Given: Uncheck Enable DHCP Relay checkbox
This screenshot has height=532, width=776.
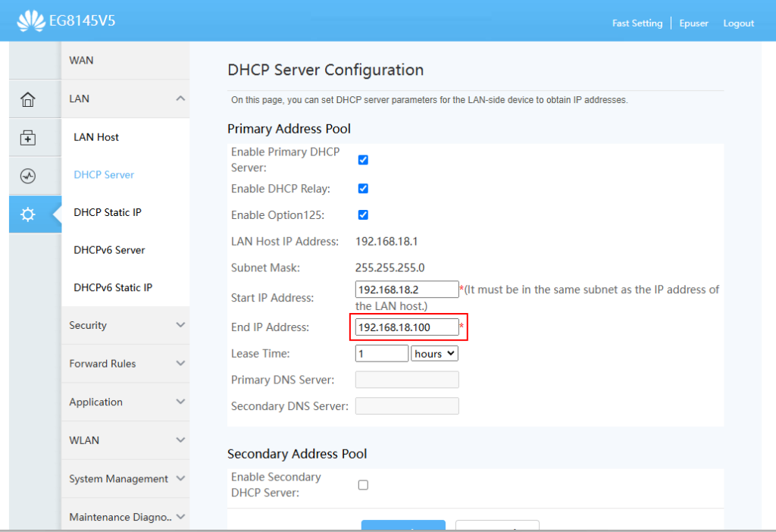Looking at the screenshot, I should (x=363, y=189).
